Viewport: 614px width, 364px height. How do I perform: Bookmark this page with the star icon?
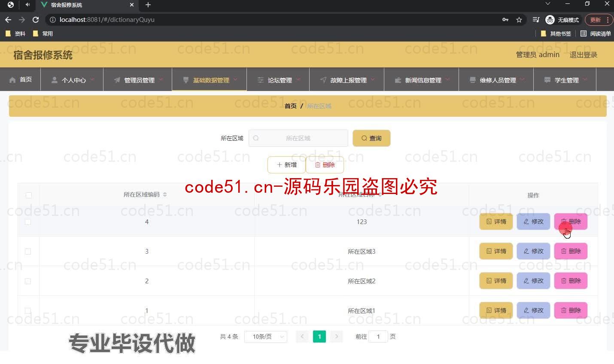pyautogui.click(x=519, y=20)
